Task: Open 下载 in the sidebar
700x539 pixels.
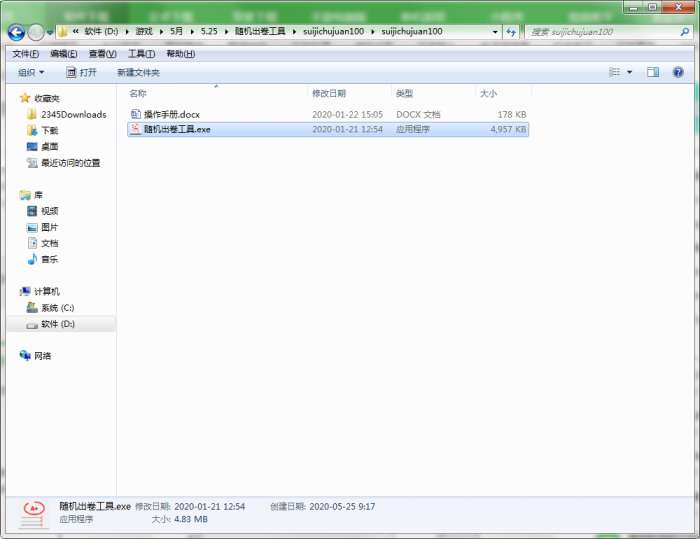Action: (50, 131)
